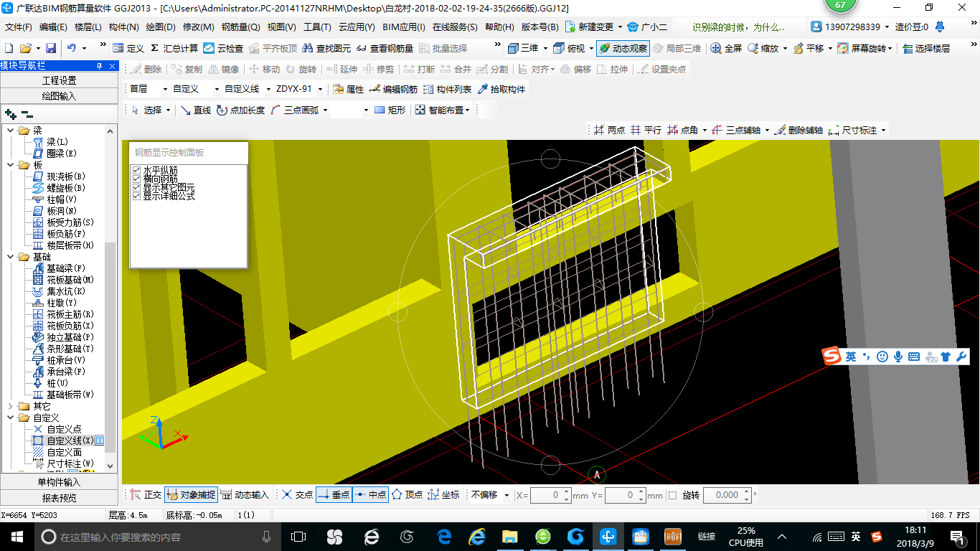The image size is (980, 551).
Task: Click the 单构件输入 button
Action: [59, 482]
